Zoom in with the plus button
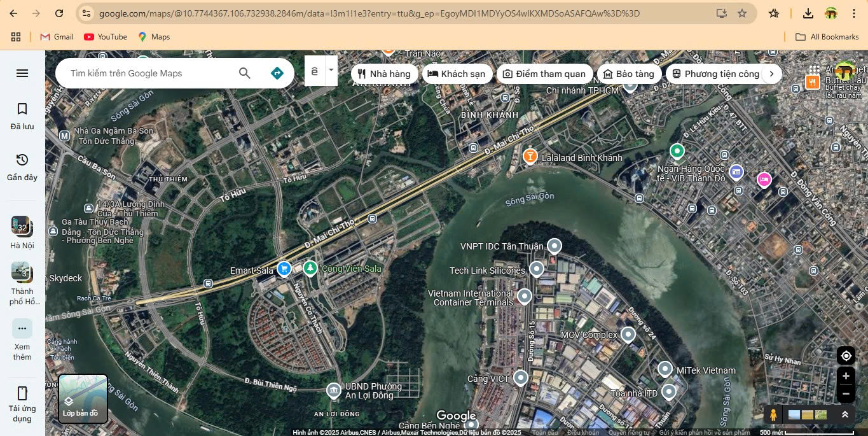This screenshot has width=868, height=436. point(846,376)
